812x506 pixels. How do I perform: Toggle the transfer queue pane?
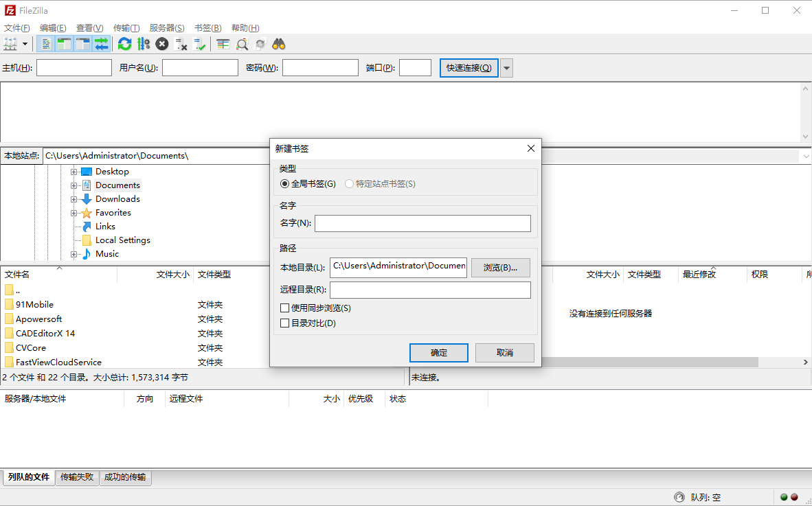click(100, 43)
